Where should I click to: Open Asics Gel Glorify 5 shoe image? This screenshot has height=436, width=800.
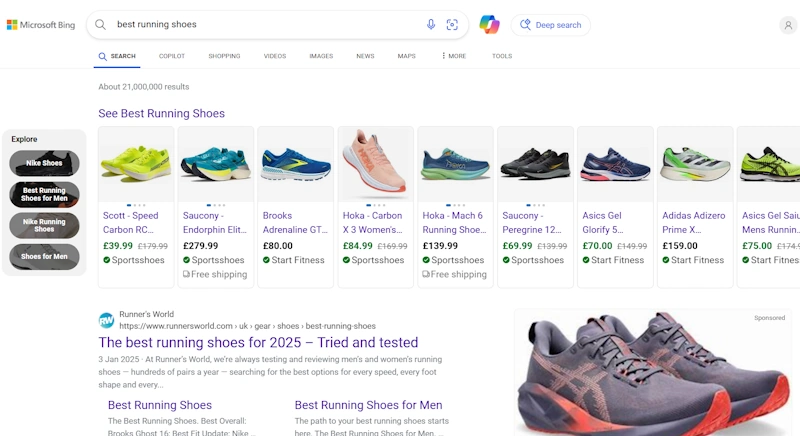click(x=615, y=164)
